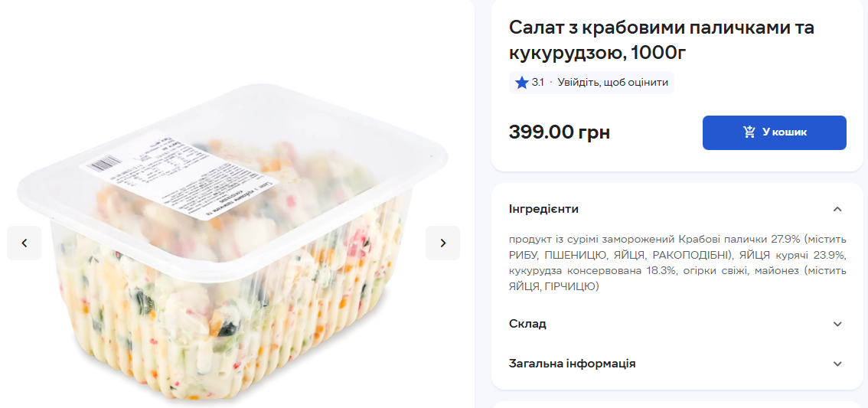Click the 399.00 грн price
This screenshot has height=408, width=868.
[x=560, y=132]
